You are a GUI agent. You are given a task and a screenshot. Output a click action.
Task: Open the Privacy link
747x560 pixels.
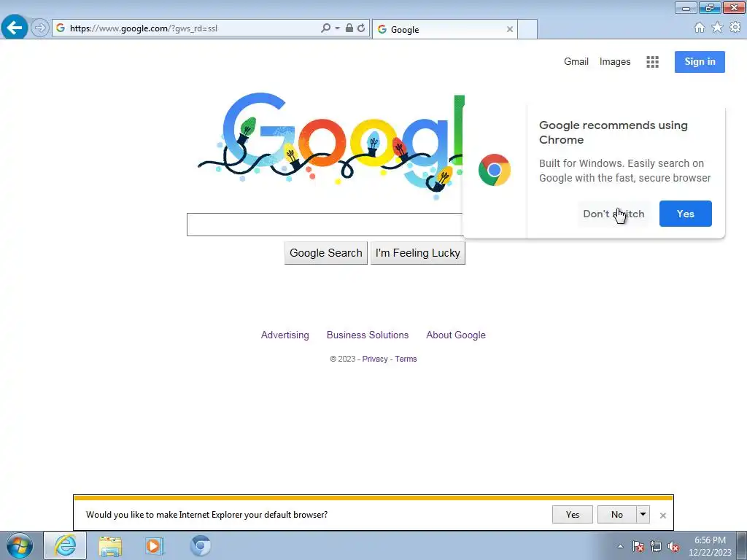point(375,359)
